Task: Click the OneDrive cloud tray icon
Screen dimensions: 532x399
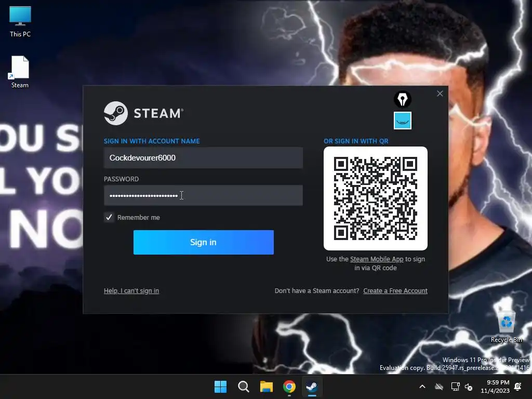Action: (x=439, y=387)
